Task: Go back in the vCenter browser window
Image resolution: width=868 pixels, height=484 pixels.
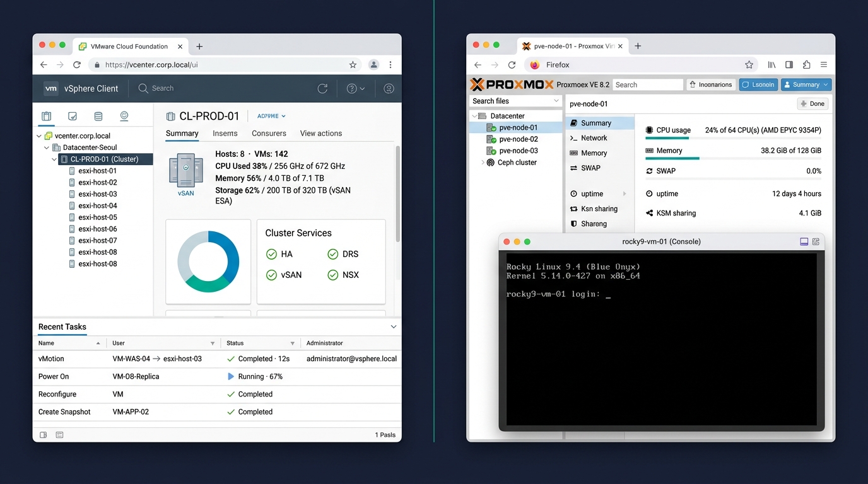Action: [x=44, y=65]
